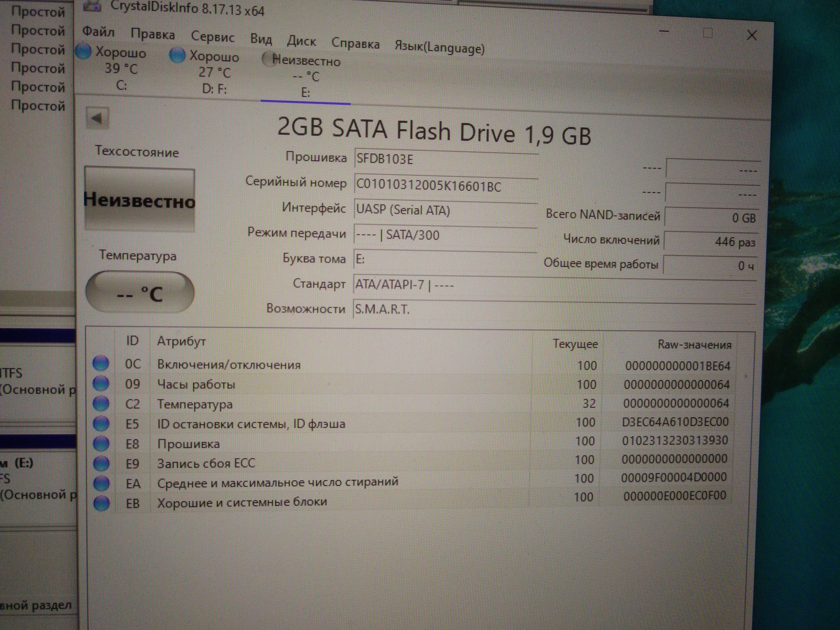Viewport: 840px width, 630px height.
Task: Click raw value 000000000001BE64
Action: (677, 366)
